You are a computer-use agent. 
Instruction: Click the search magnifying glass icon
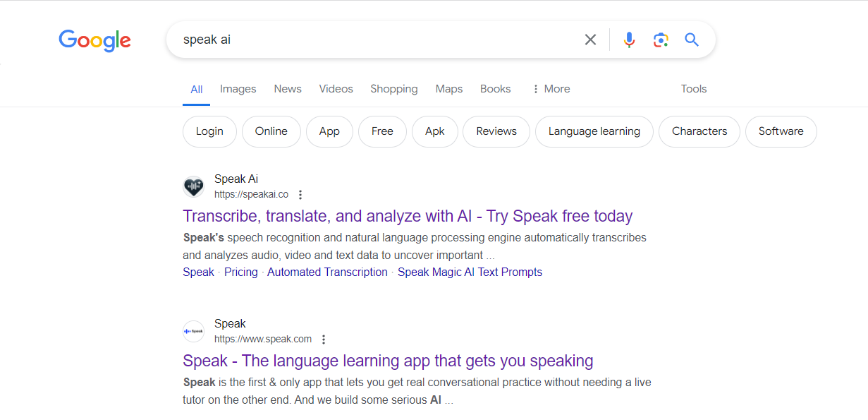click(x=691, y=40)
